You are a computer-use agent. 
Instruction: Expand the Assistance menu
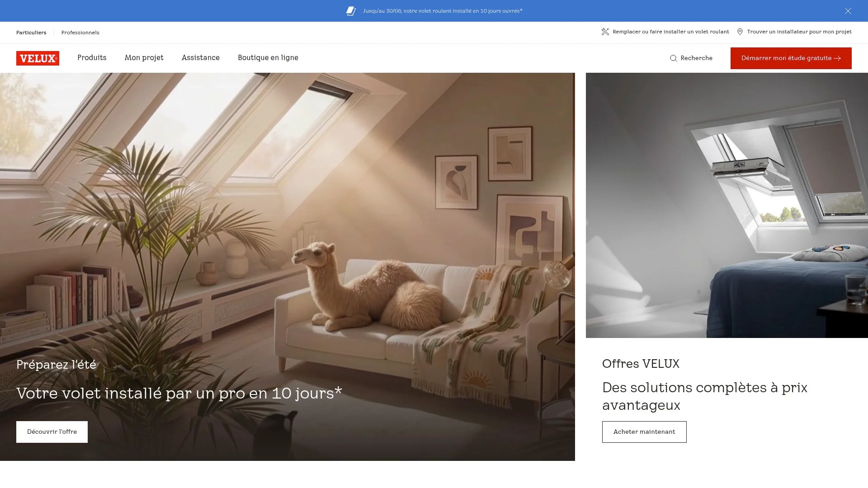(201, 58)
